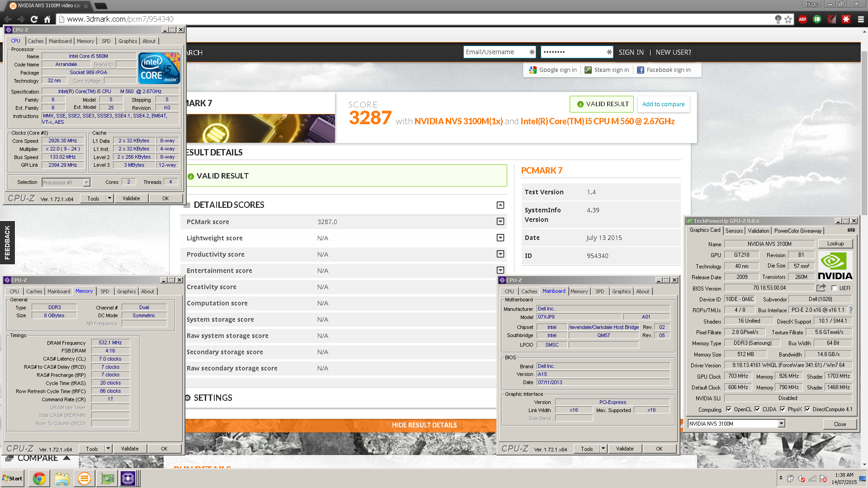
Task: Open the Tools dropdown arrow in the Mainboard tab window
Action: coord(603,449)
